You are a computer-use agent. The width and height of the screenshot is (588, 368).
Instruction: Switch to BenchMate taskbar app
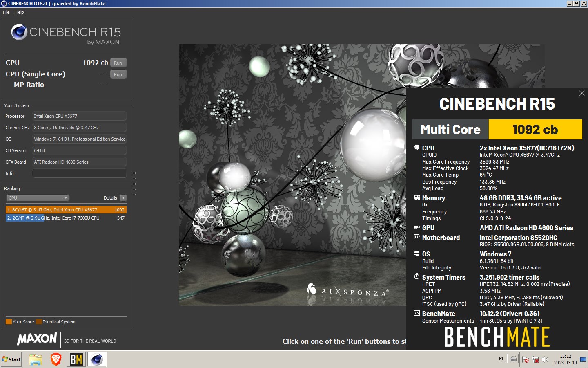coord(76,359)
